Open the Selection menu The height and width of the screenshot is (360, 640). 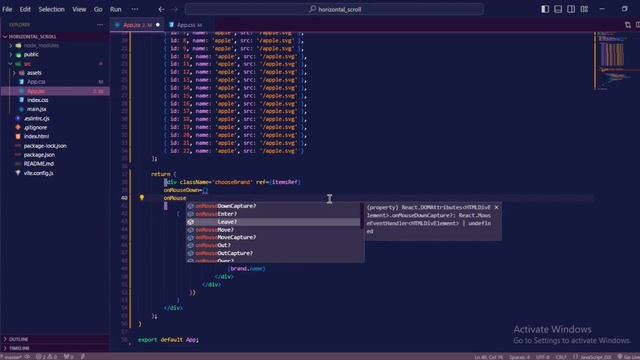tap(51, 9)
